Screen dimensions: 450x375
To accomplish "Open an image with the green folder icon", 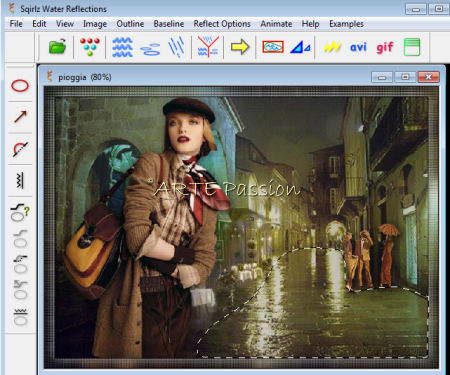I will [57, 46].
